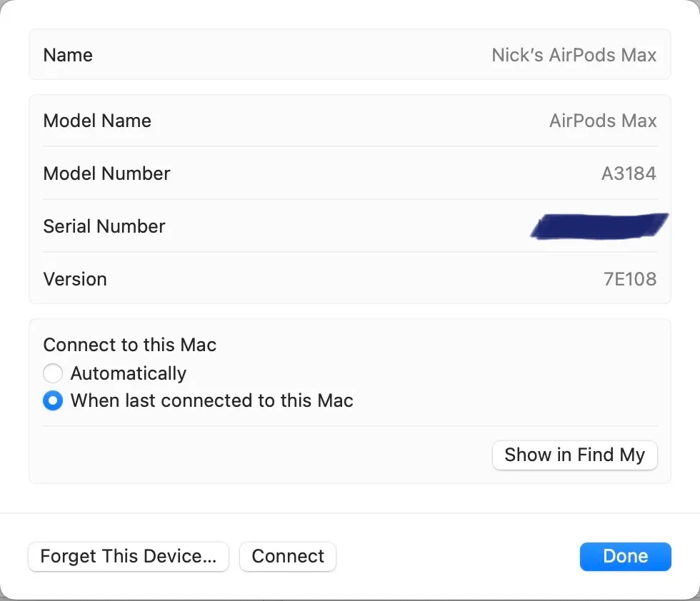Screen dimensions: 700x601
Task: Confirm settings with the blue Done button
Action: [625, 557]
